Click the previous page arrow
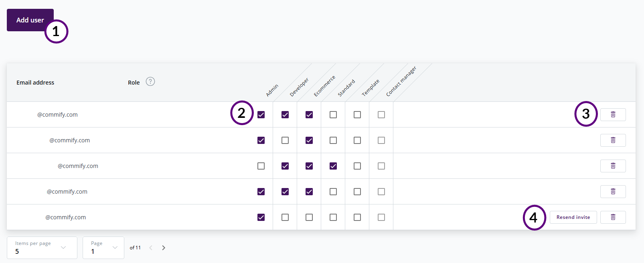 pyautogui.click(x=150, y=247)
